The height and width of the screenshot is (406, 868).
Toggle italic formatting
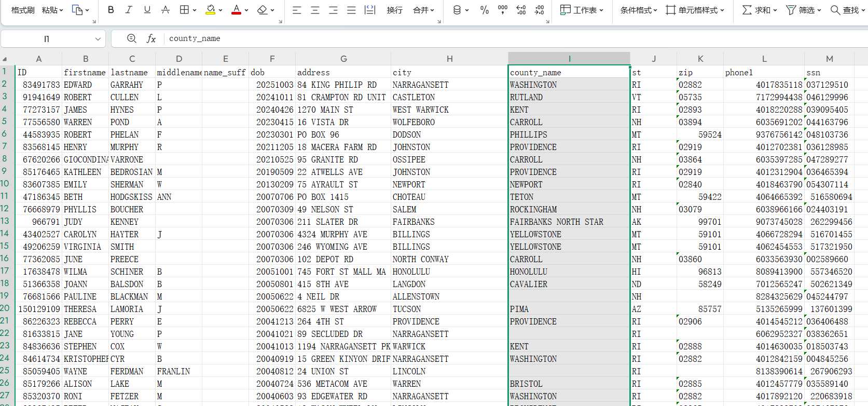[x=129, y=10]
